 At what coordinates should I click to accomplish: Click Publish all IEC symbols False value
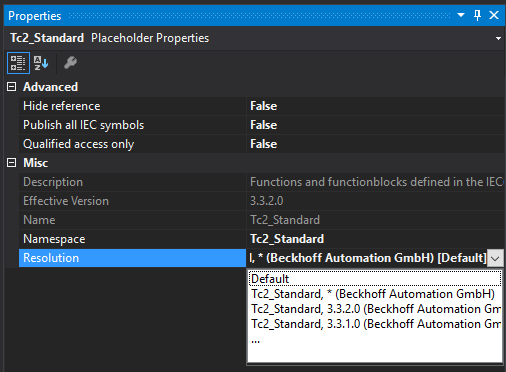point(263,125)
